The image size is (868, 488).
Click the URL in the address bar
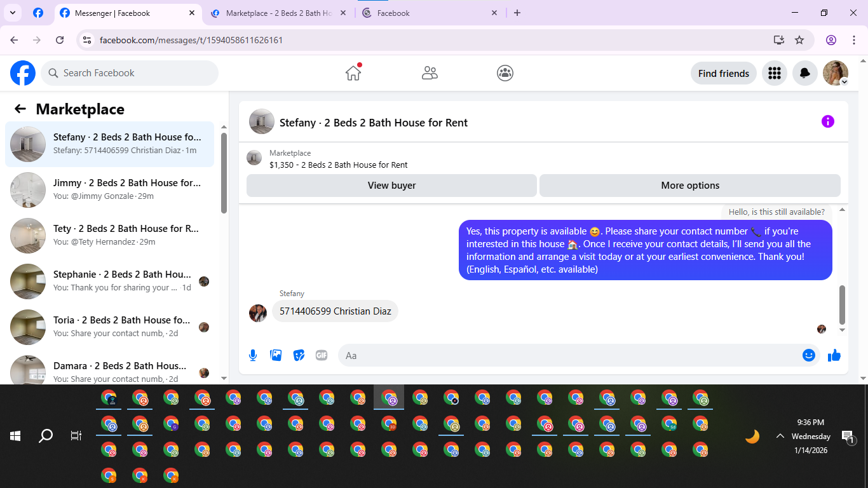point(191,40)
